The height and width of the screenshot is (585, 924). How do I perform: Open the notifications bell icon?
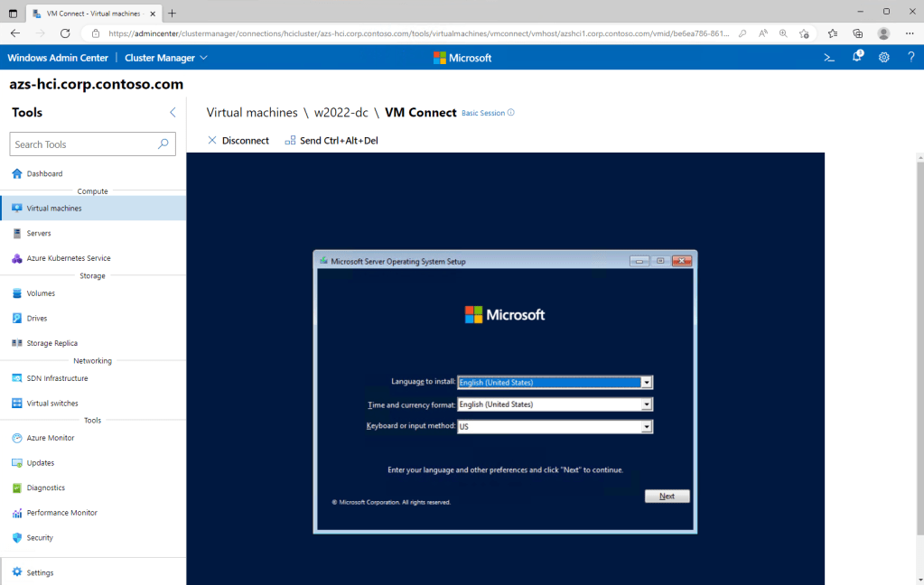[x=857, y=58]
